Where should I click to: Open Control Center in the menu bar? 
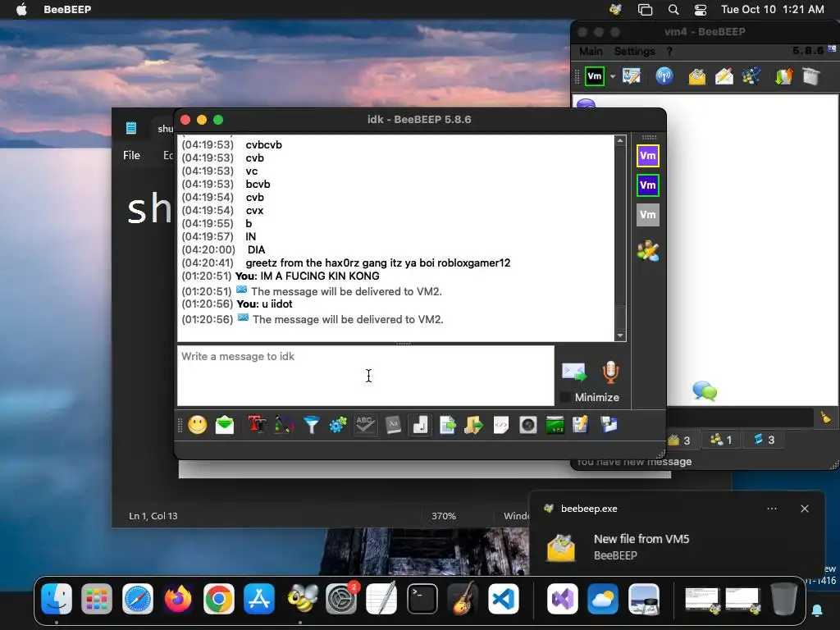[701, 9]
